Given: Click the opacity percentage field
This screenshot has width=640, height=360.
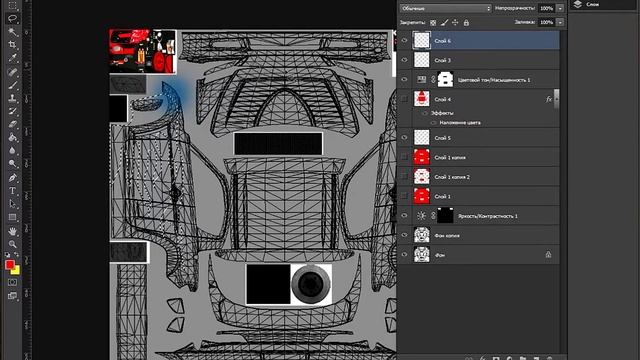Looking at the screenshot, I should coord(547,8).
